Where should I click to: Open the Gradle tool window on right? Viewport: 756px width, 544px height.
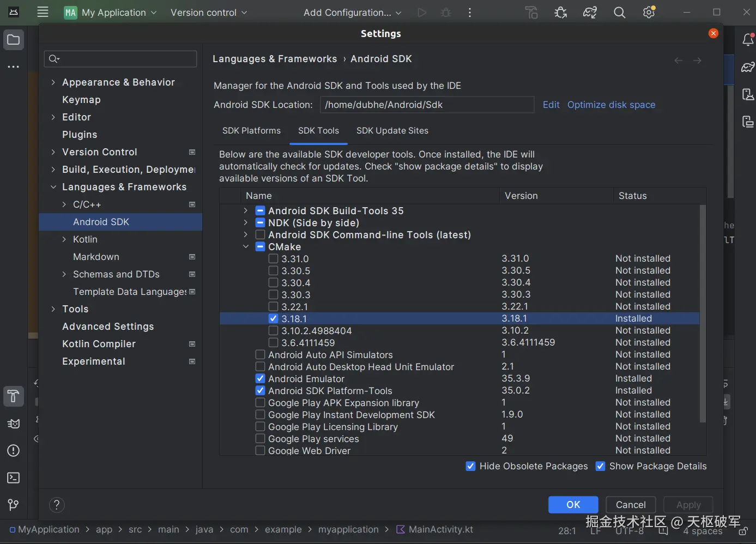coord(748,67)
